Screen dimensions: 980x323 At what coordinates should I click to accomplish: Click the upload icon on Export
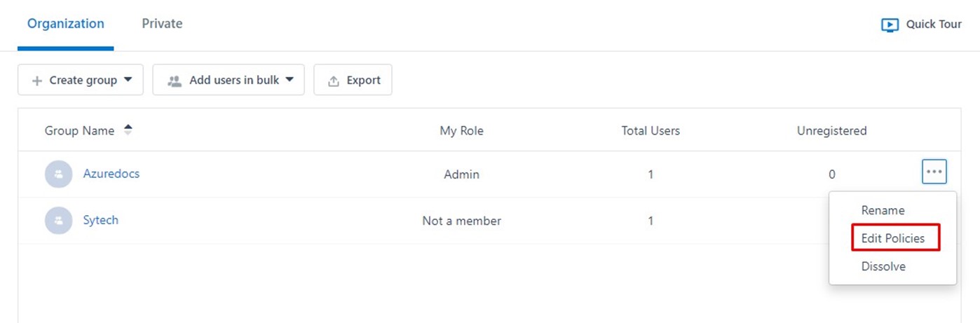coord(334,81)
